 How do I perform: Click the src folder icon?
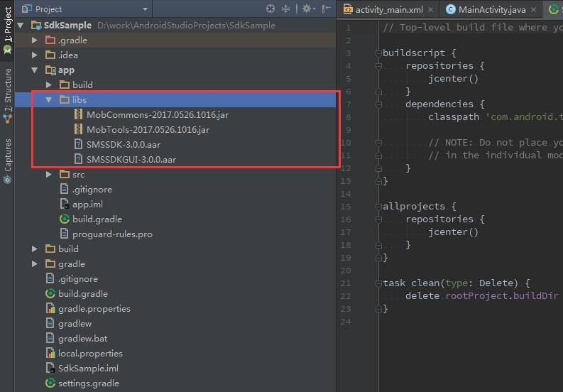65,174
